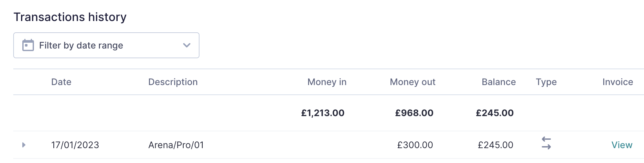The height and width of the screenshot is (163, 644).
Task: Select the 17/01/2023 date cell
Action: (75, 145)
